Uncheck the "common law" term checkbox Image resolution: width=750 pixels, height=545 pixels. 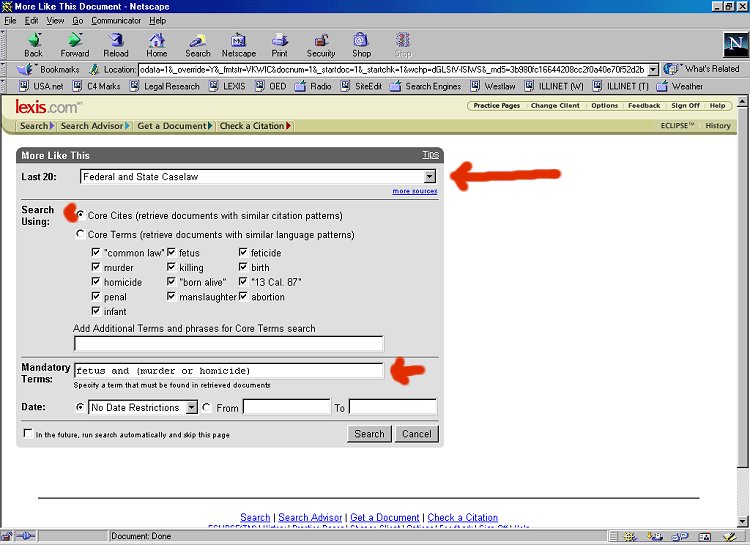[96, 252]
